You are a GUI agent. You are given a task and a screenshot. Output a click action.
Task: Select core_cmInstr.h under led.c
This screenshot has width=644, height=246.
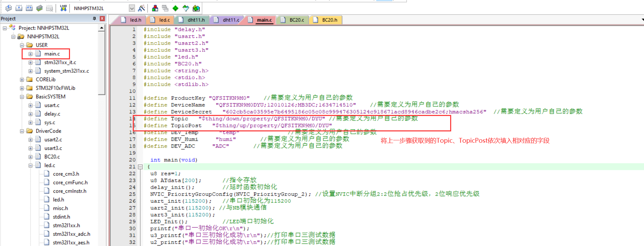pyautogui.click(x=70, y=191)
